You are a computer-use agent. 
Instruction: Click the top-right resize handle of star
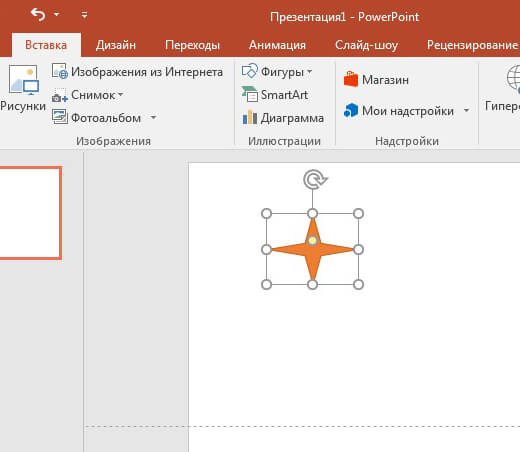[x=358, y=213]
